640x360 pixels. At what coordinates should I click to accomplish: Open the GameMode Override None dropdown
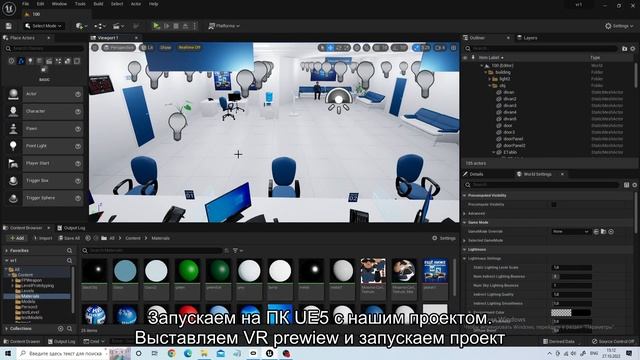(570, 231)
